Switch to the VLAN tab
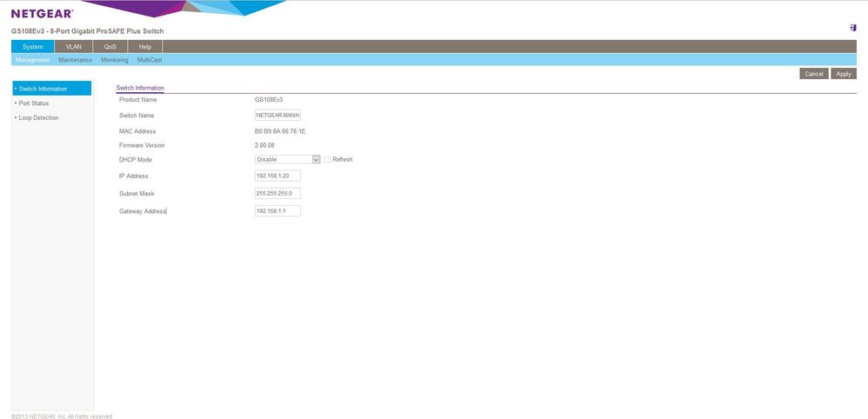The height and width of the screenshot is (419, 868). pos(73,47)
